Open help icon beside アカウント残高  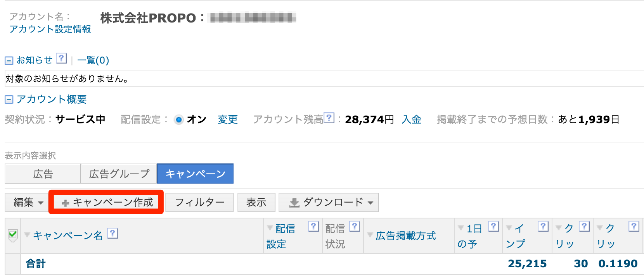coord(329,118)
